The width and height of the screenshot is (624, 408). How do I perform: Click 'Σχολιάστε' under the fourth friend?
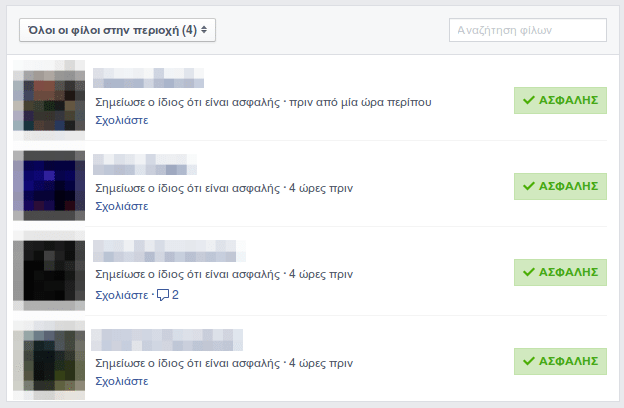122,381
